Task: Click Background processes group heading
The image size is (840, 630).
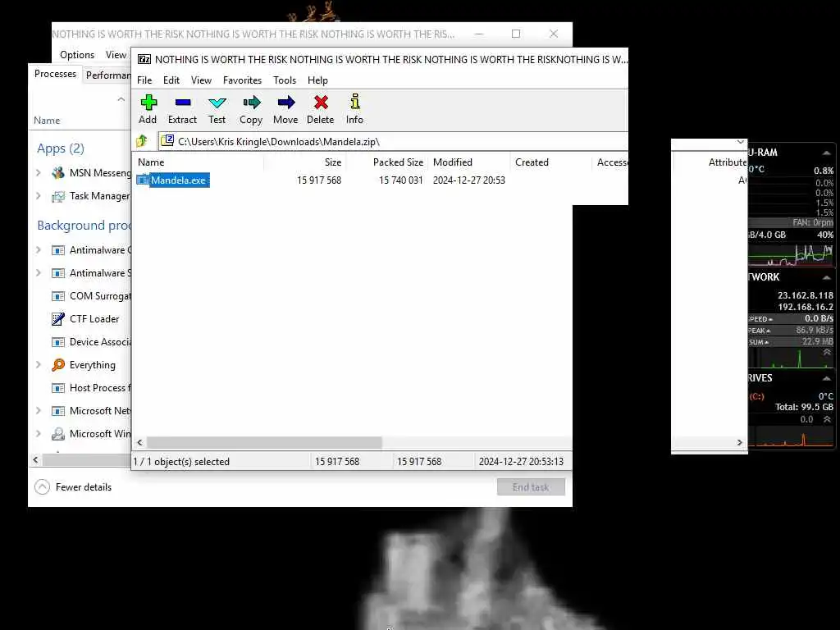Action: point(84,226)
